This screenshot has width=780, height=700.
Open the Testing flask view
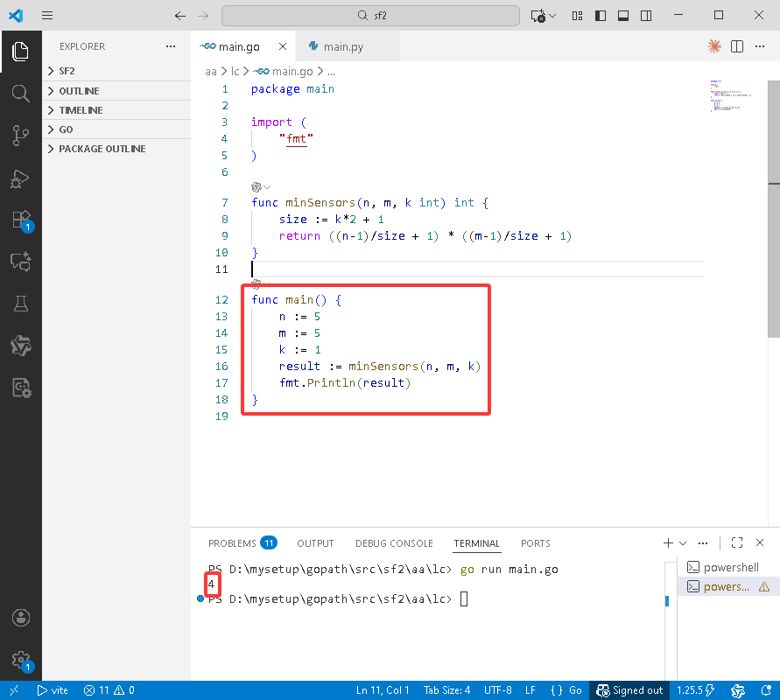pyautogui.click(x=20, y=304)
